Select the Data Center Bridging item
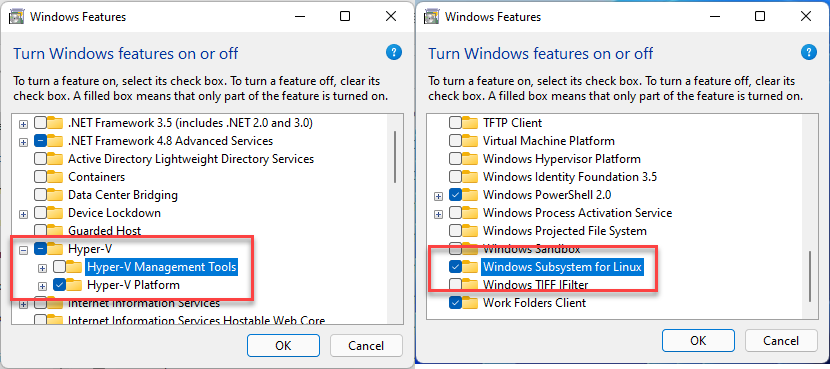Screen dimensions: 830x369 (123, 195)
